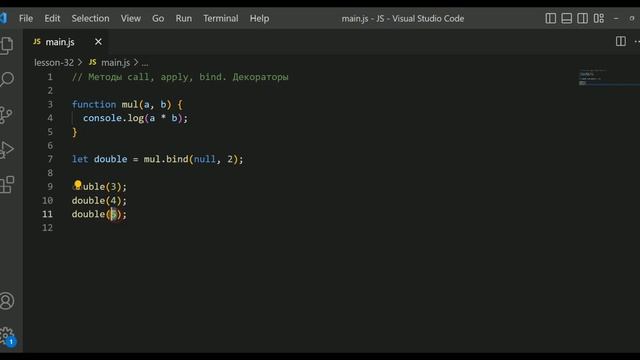Open the Search view in activity bar

tap(7, 79)
